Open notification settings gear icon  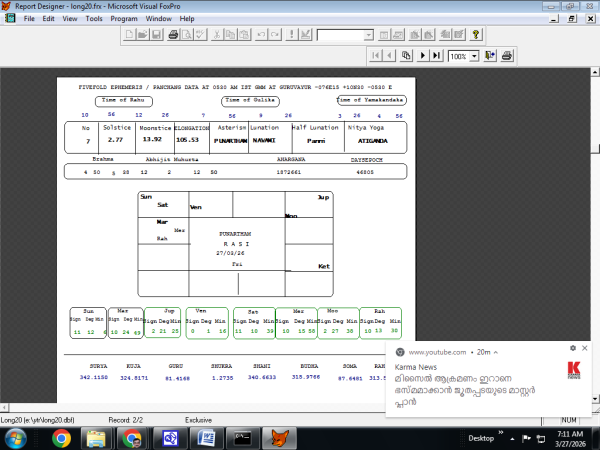point(572,347)
